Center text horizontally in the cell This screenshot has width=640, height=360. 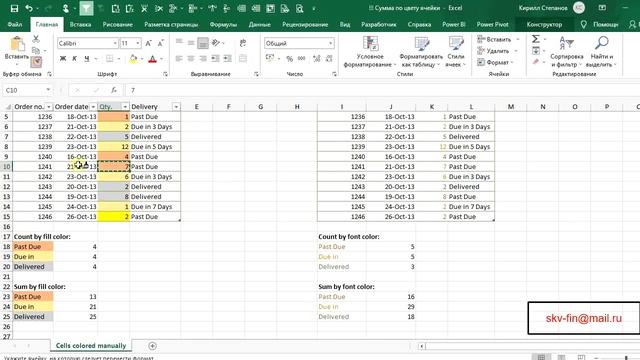click(x=191, y=59)
